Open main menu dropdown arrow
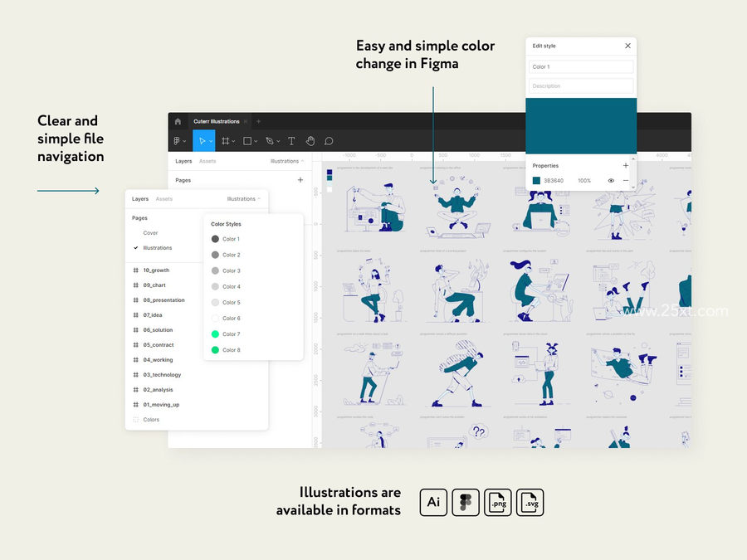This screenshot has height=560, width=747. [x=184, y=141]
